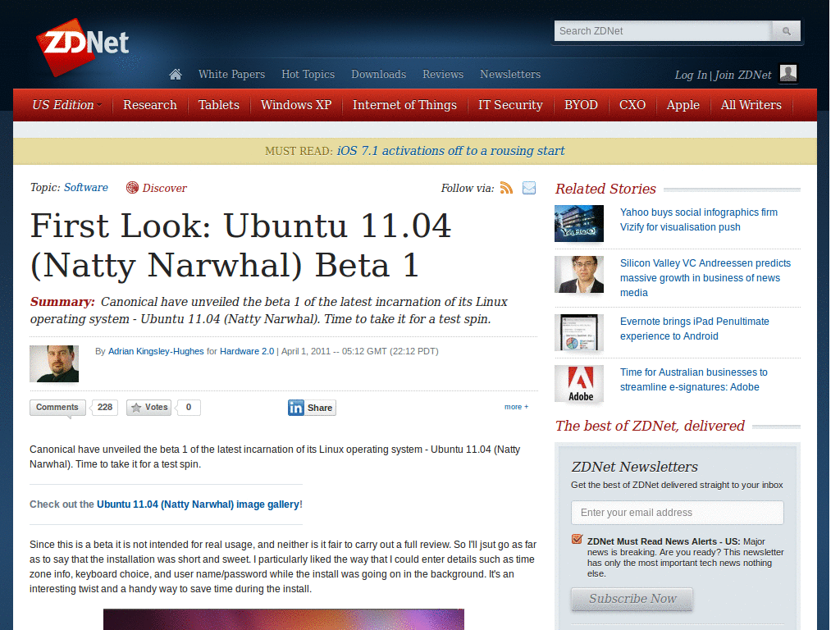Open the author photo of Adrian Kingsley-Hughes
The height and width of the screenshot is (630, 840).
pyautogui.click(x=54, y=363)
